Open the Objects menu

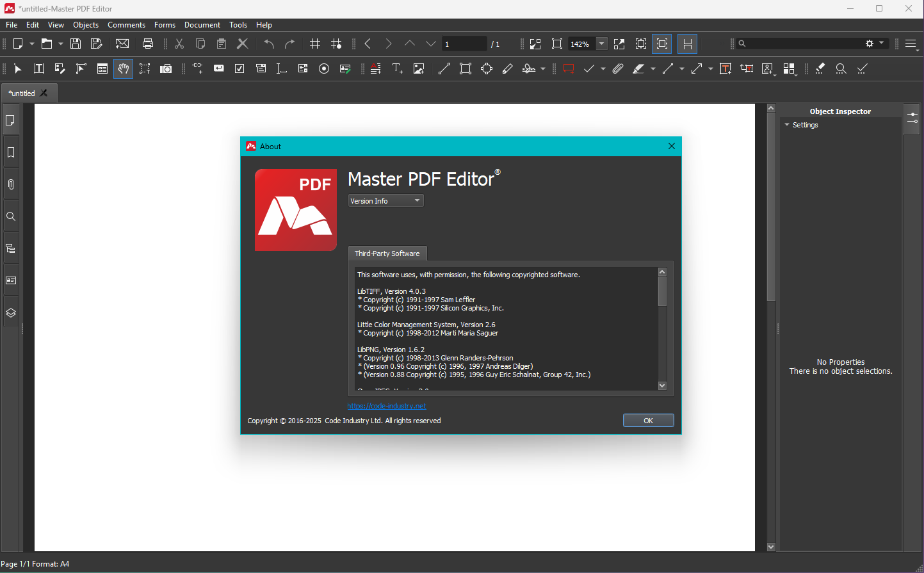[x=86, y=25]
